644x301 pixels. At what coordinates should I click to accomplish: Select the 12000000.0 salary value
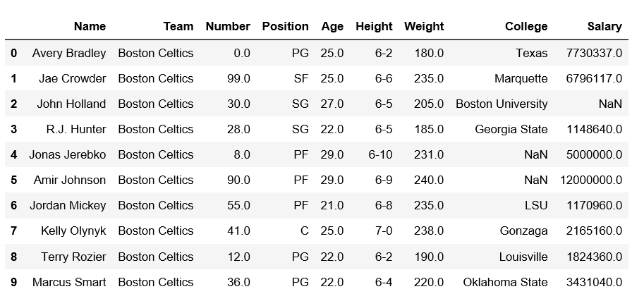(591, 180)
